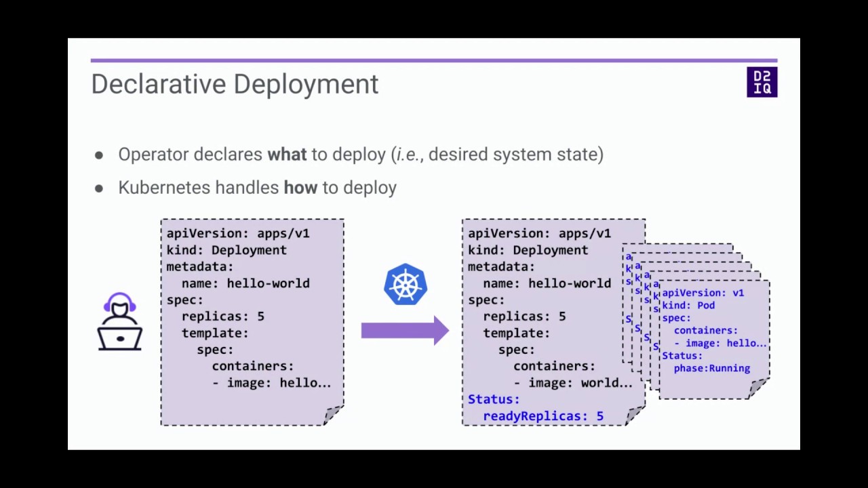Click the purple arrow between the manifests
The height and width of the screenshot is (488, 868).
[x=405, y=331]
